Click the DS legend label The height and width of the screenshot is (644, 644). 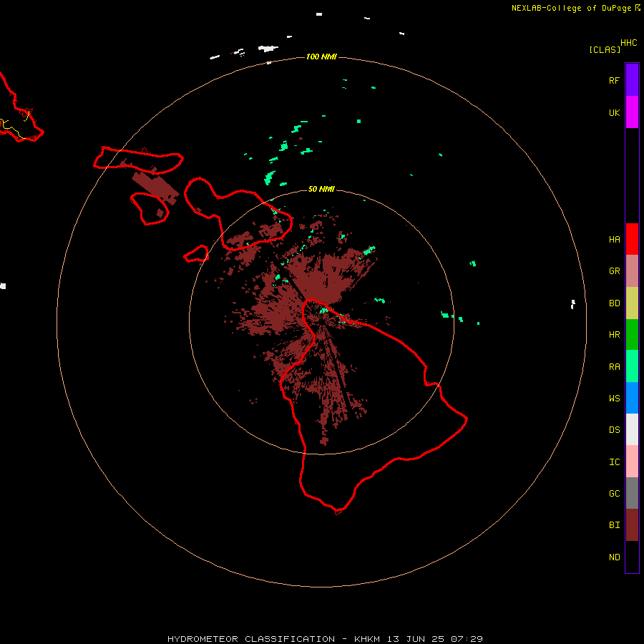(x=615, y=429)
